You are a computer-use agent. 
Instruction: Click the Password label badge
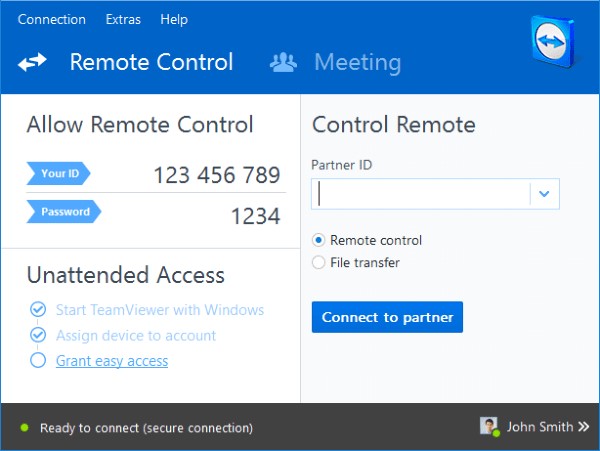pos(63,212)
